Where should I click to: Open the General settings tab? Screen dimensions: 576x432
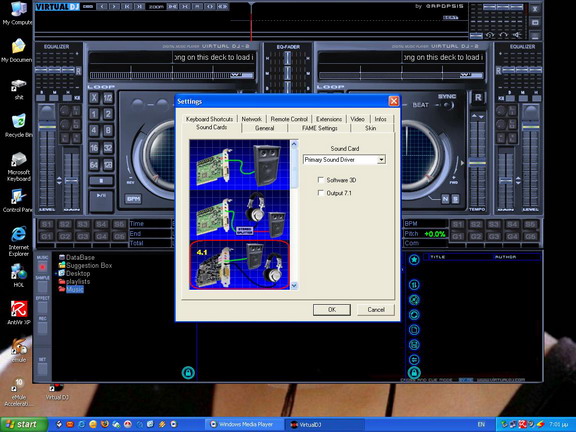tap(264, 128)
